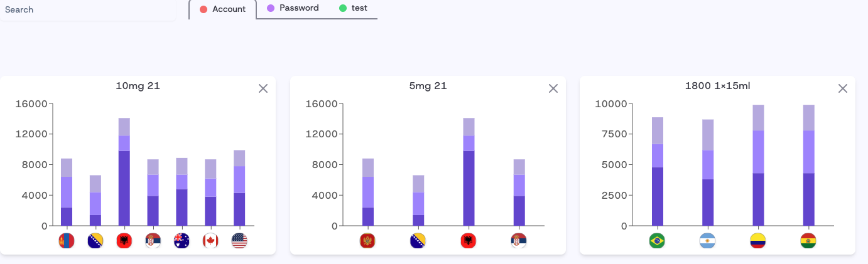
Task: Click the green dot on the test tab
Action: (x=343, y=8)
